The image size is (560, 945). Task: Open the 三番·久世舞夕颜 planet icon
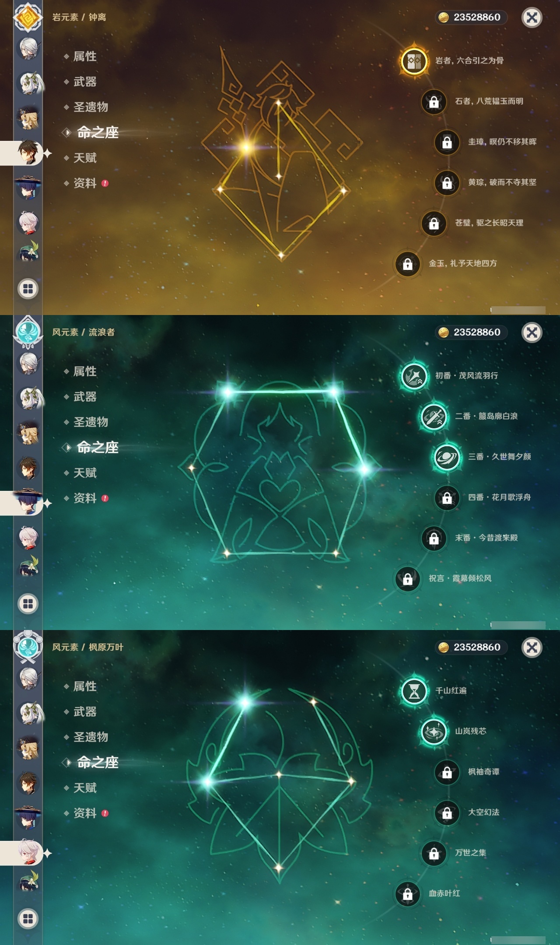tap(447, 457)
